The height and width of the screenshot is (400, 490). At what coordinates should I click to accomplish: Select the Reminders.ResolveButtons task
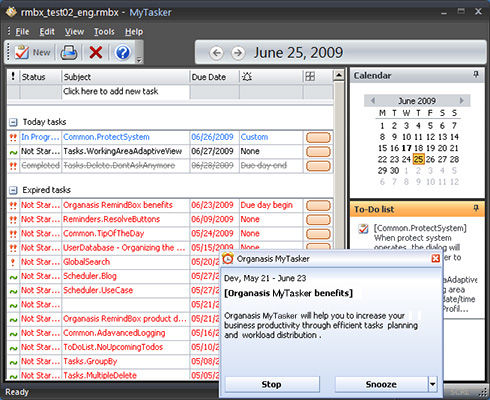[112, 219]
